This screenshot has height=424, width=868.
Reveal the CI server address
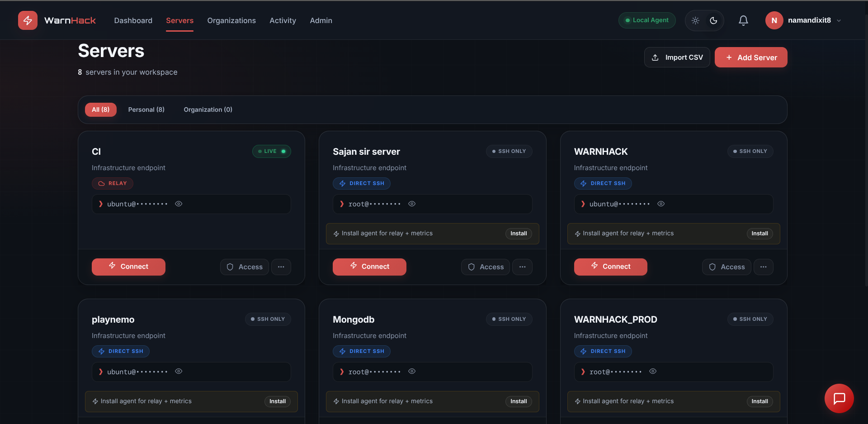pos(179,204)
